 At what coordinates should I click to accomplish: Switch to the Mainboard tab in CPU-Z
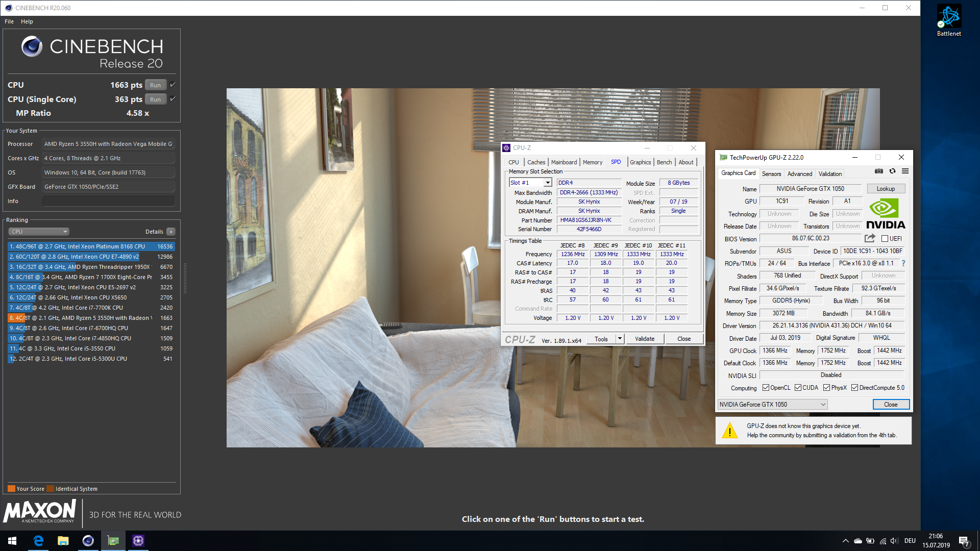click(x=563, y=162)
